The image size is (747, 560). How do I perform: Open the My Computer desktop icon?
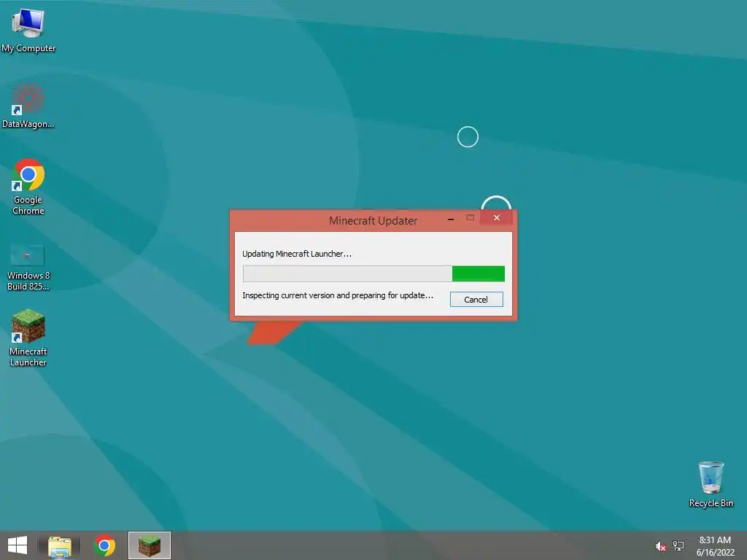[x=28, y=31]
